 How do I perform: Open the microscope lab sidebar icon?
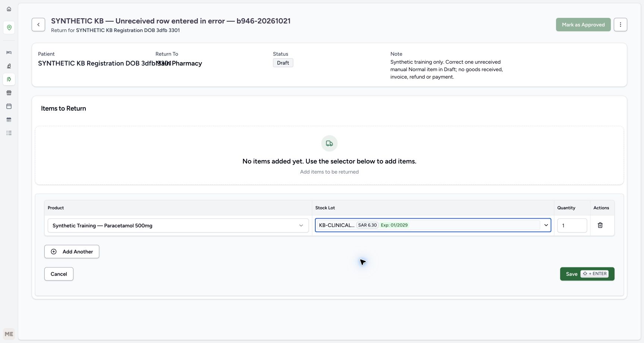coord(9,66)
